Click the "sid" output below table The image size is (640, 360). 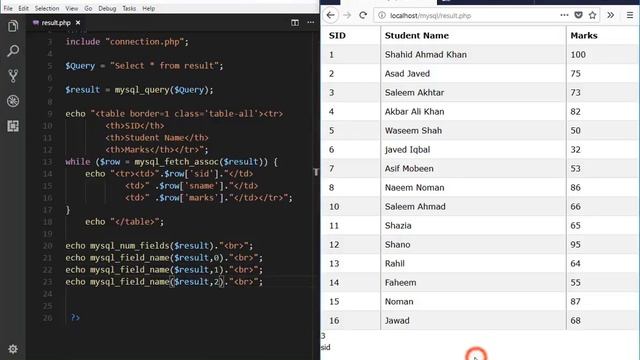click(x=325, y=347)
